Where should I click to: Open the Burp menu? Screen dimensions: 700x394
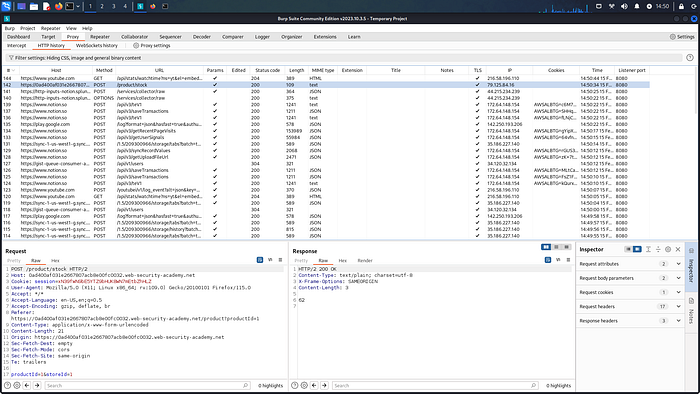click(x=9, y=28)
